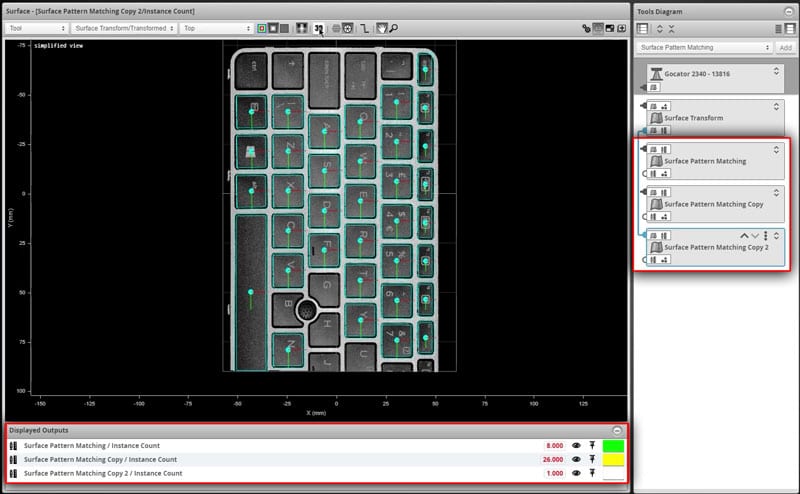This screenshot has height=494, width=800.
Task: Collapse the Displayed Outputs panel
Action: [617, 431]
